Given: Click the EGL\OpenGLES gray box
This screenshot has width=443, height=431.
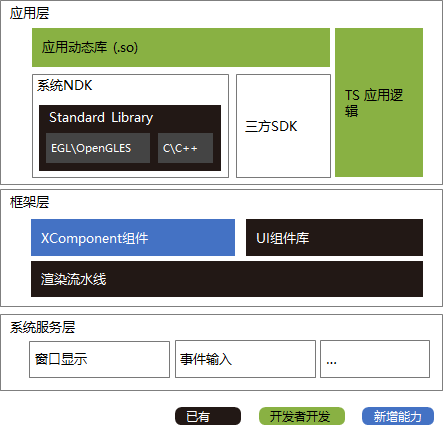Looking at the screenshot, I should (98, 148).
